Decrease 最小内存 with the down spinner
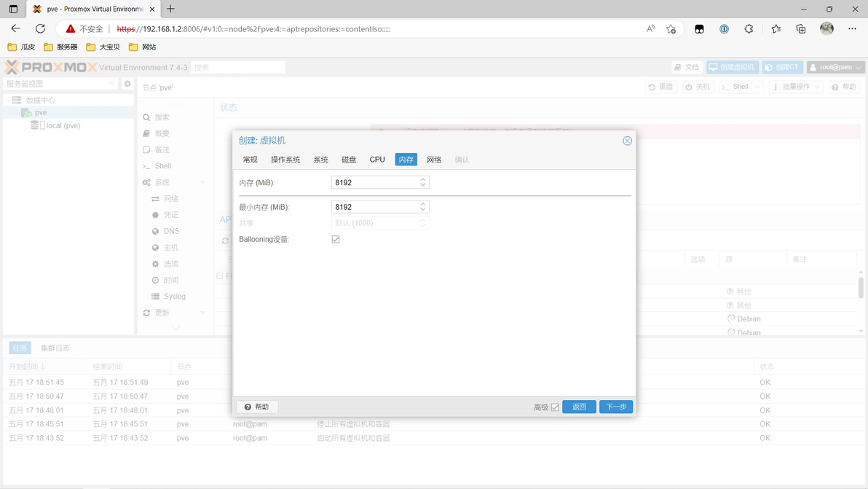This screenshot has width=868, height=489. tap(423, 209)
